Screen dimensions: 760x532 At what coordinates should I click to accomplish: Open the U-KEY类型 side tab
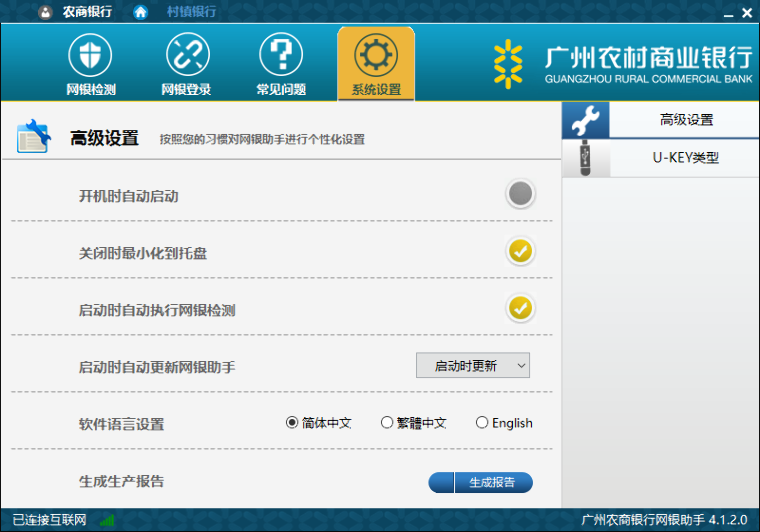click(x=685, y=158)
